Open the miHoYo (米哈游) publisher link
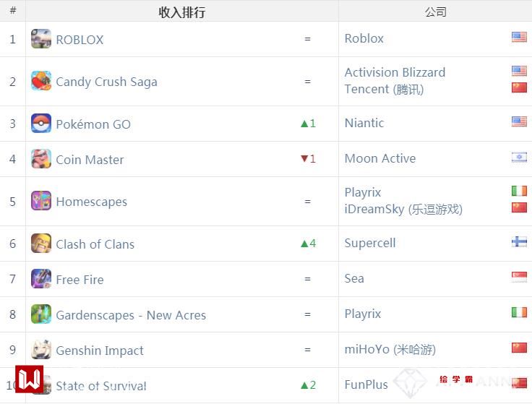532x404 pixels. tap(390, 349)
